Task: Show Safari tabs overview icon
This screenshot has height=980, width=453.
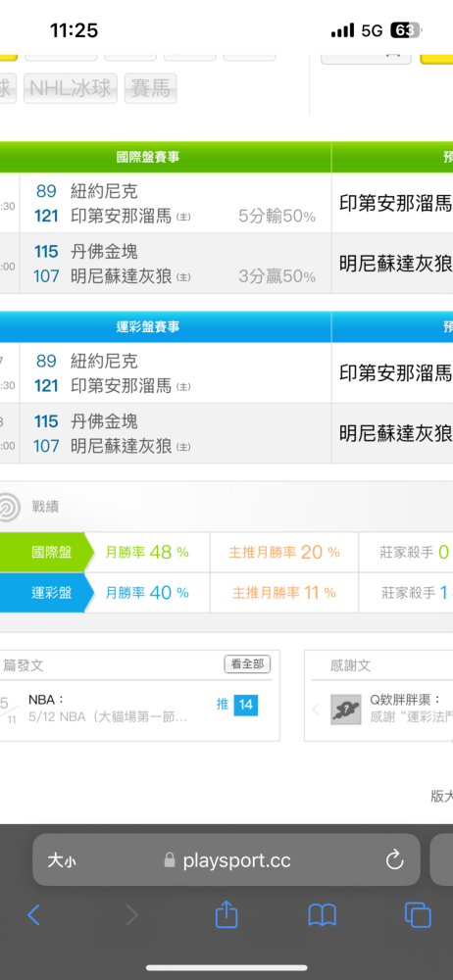Action: click(x=418, y=915)
